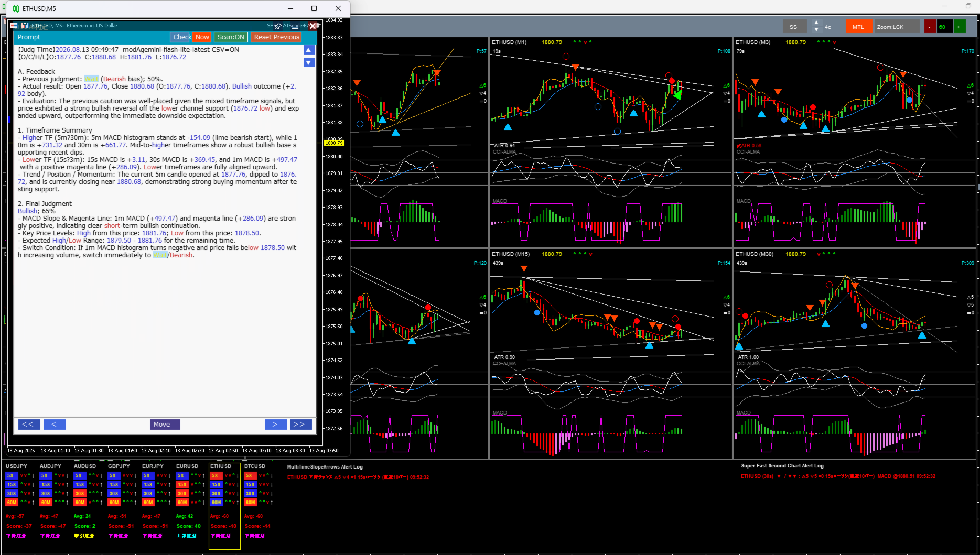Toggle the Scan:ON button
The image size is (980, 555).
[231, 37]
